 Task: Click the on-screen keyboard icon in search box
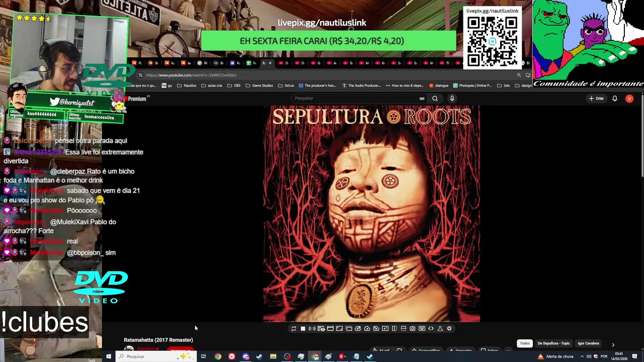point(422,99)
